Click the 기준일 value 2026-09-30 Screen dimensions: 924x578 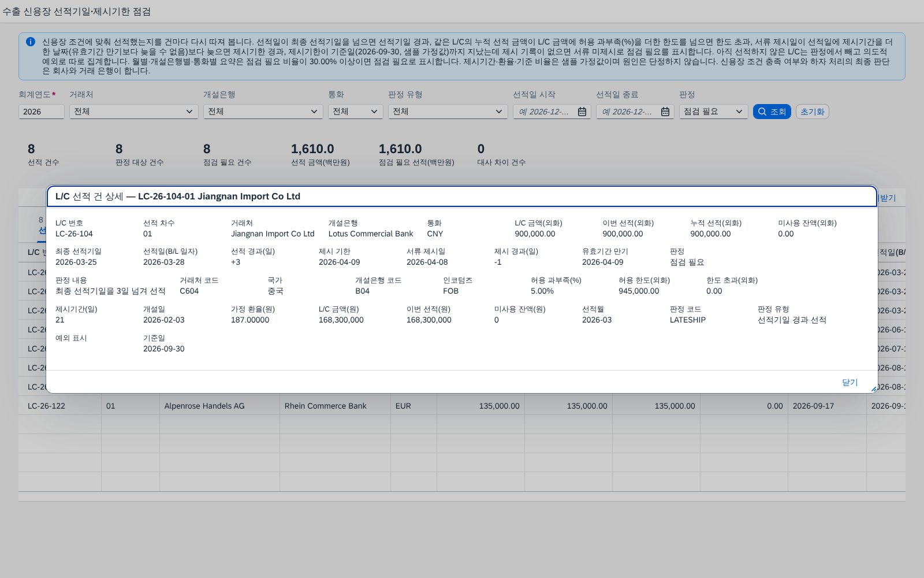pyautogui.click(x=164, y=349)
